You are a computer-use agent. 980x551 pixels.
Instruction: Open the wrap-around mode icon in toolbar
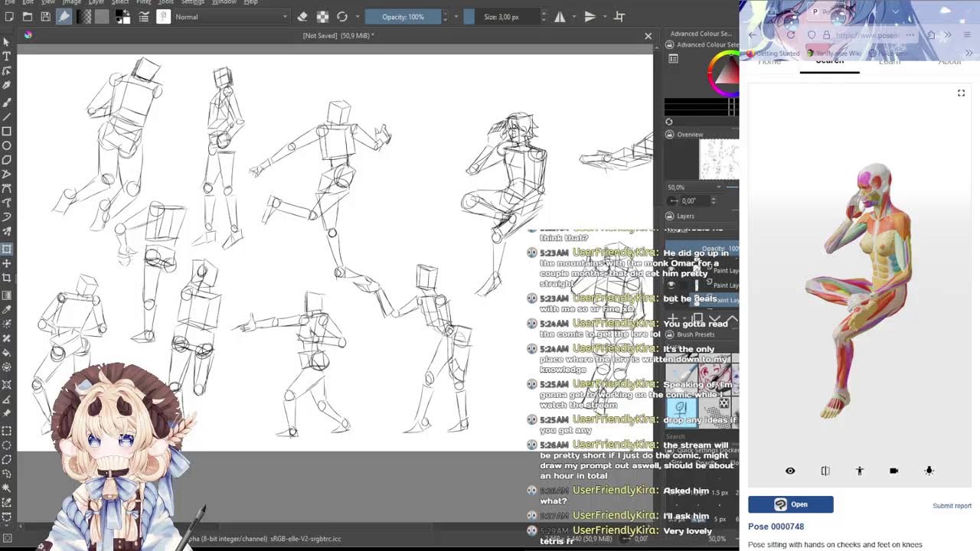619,17
